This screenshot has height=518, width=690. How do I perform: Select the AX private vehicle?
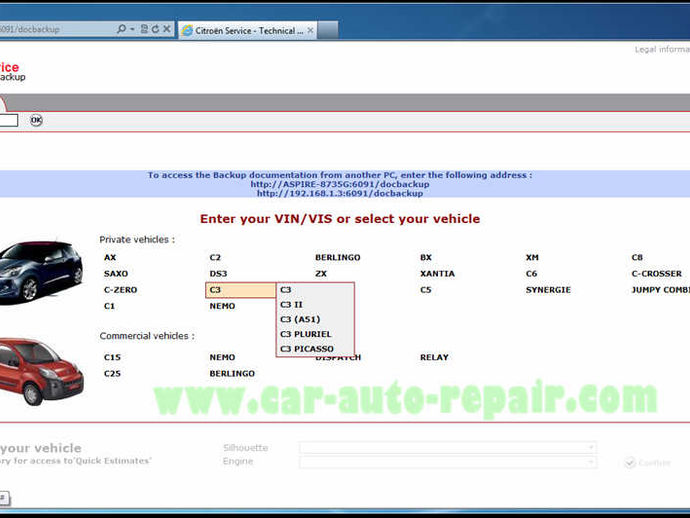110,257
